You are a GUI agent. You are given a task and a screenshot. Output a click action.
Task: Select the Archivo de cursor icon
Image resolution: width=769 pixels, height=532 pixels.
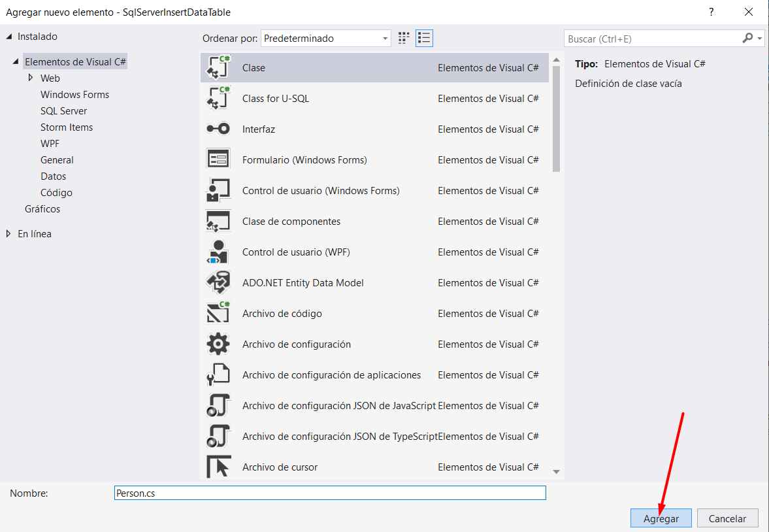[218, 467]
